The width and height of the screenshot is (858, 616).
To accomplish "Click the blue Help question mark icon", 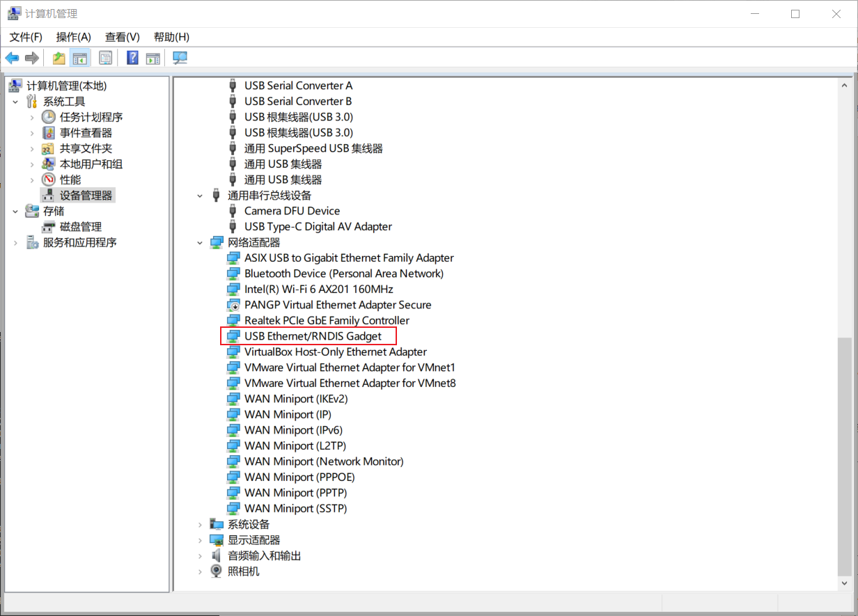I will click(x=132, y=58).
